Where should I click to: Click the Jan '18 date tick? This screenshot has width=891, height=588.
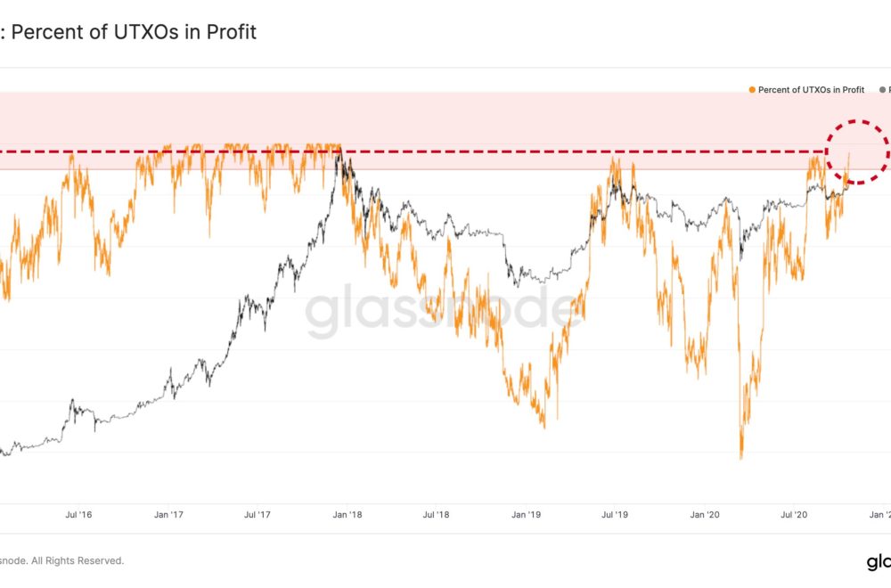(x=347, y=515)
